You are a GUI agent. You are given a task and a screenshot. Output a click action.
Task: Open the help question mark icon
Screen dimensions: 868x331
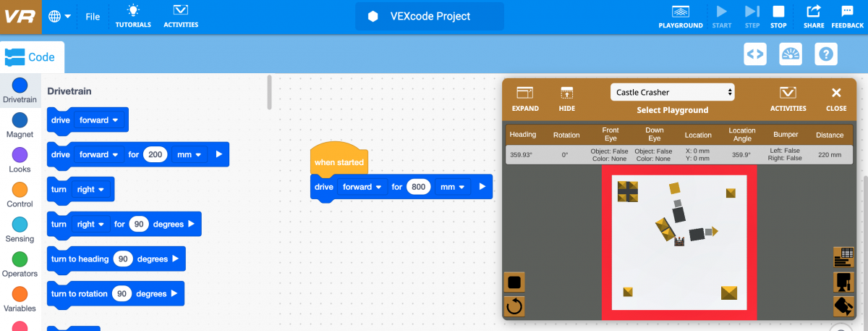pyautogui.click(x=826, y=54)
